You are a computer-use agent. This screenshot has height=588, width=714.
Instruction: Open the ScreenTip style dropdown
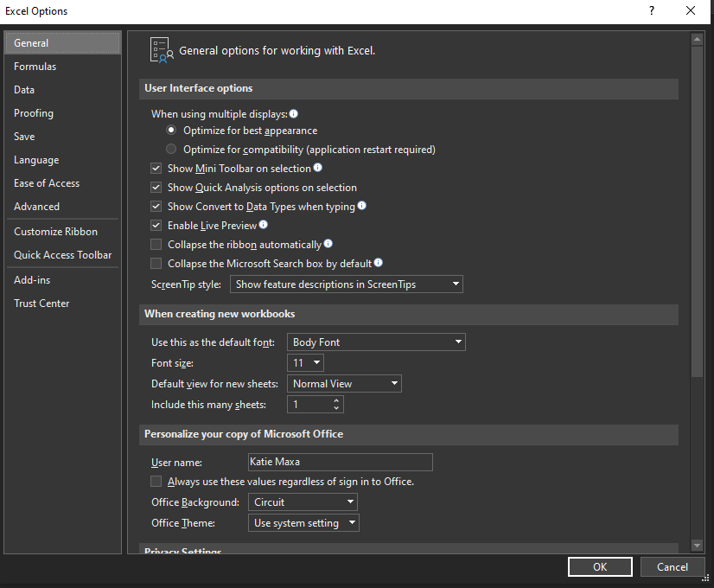(x=347, y=284)
